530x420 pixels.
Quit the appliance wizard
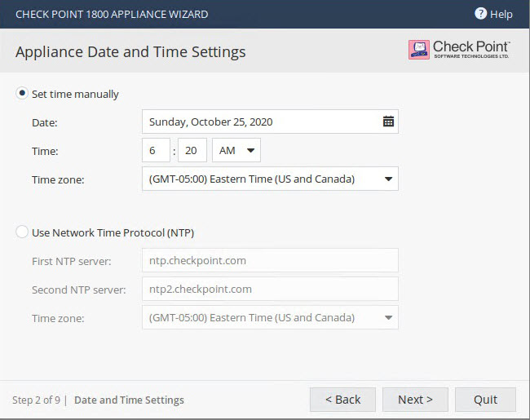pyautogui.click(x=485, y=400)
